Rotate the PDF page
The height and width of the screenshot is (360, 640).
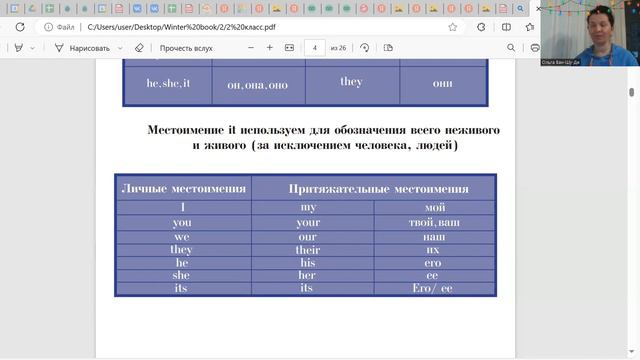click(x=364, y=48)
